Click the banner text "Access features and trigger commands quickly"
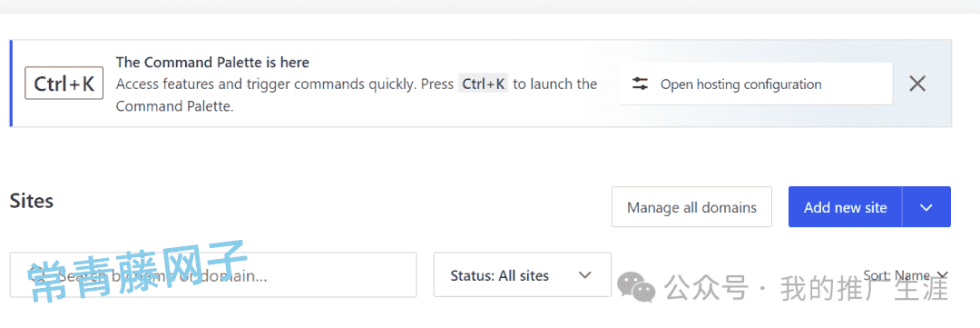 [266, 84]
